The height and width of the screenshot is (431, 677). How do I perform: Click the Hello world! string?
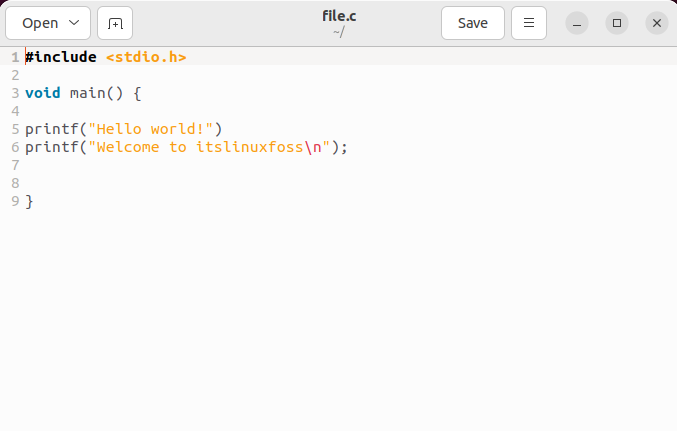tap(151, 129)
